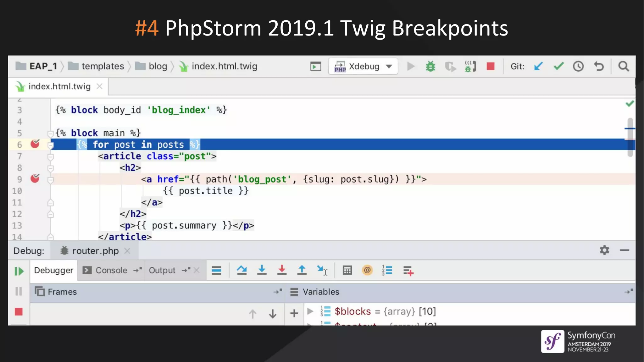Click the index.html.twig breadcrumb
Screen dimensions: 644x362
[218, 66]
